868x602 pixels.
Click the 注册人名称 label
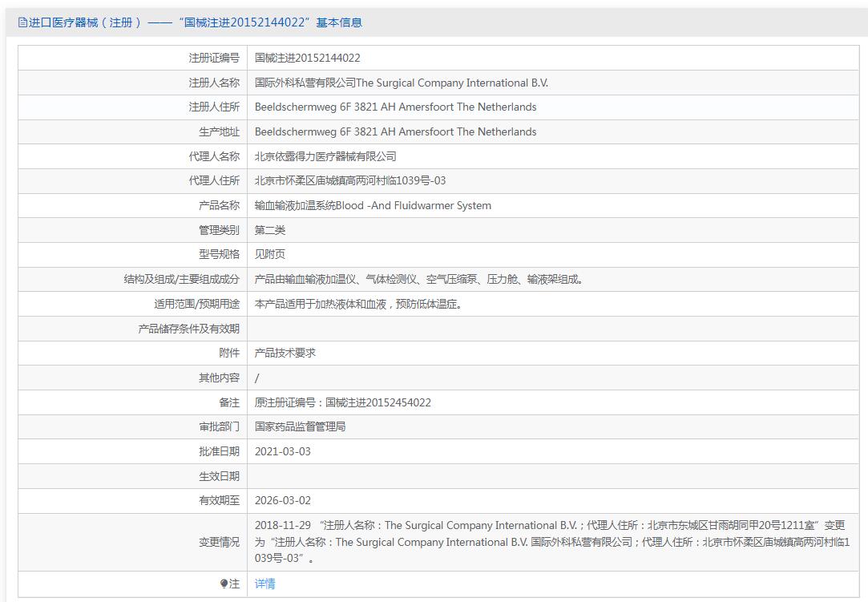[x=214, y=83]
